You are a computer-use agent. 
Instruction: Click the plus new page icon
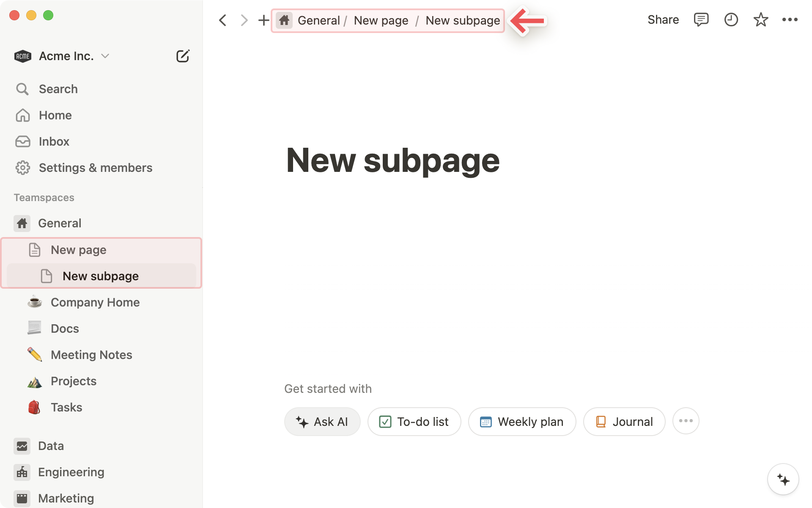[x=263, y=20]
